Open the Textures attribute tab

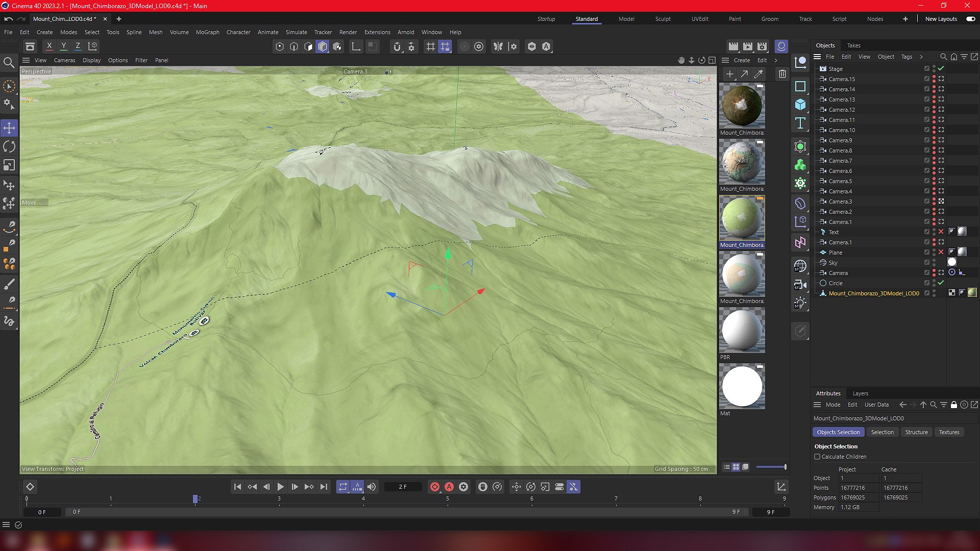(x=949, y=432)
